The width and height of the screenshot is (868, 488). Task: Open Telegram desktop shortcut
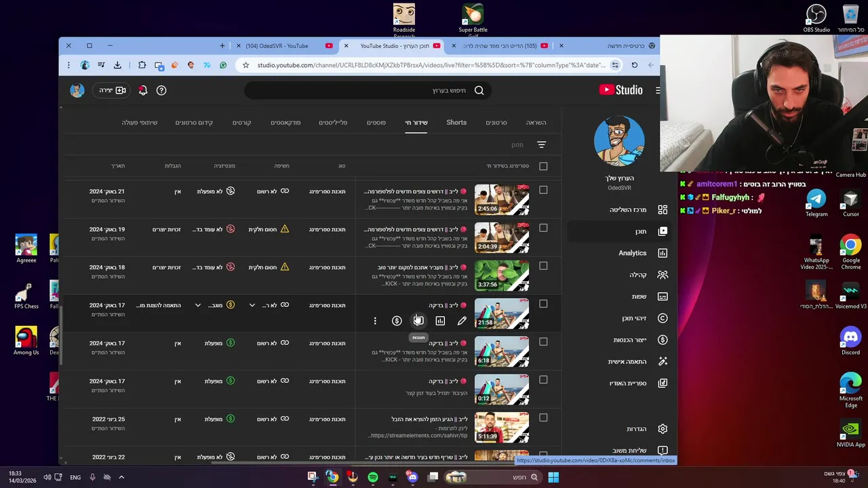[x=816, y=203]
